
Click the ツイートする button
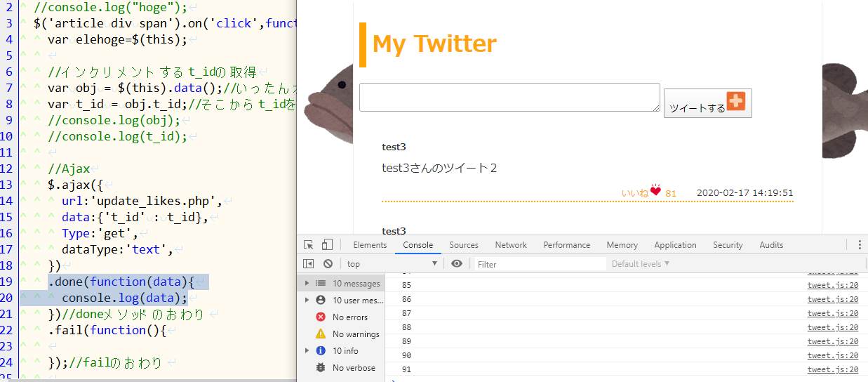707,103
